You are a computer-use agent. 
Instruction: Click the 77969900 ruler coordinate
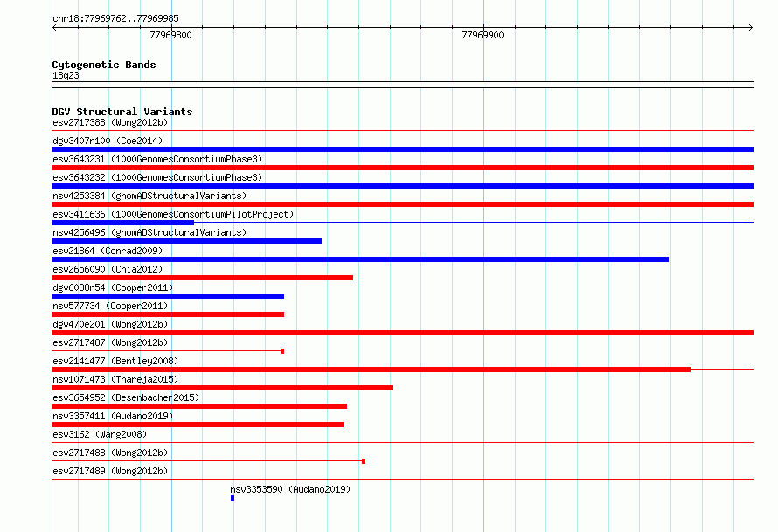tap(483, 35)
